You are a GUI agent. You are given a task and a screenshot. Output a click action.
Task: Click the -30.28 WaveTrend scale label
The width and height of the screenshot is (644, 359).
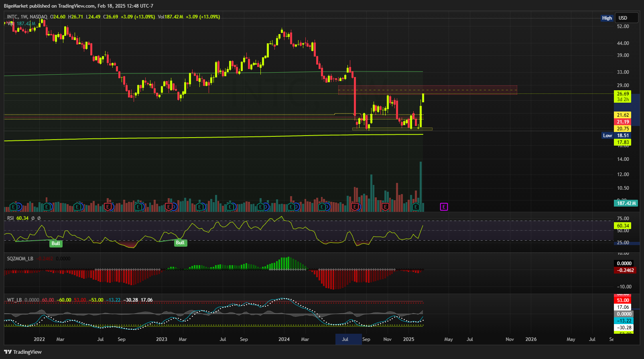(x=624, y=328)
